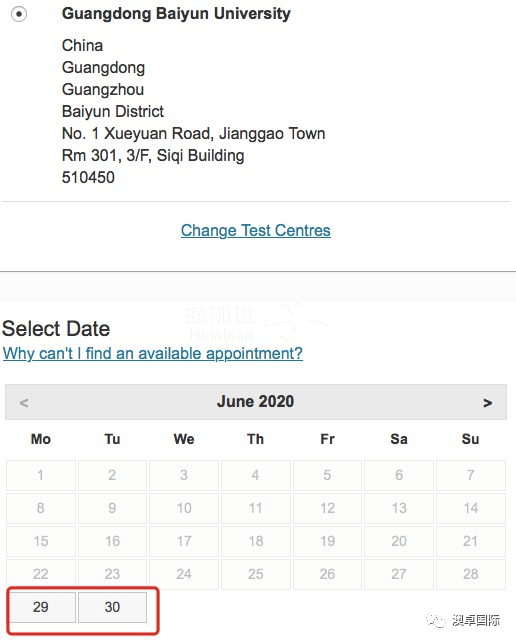The image size is (516, 643).
Task: Select the Guangdong Baiyun University radio button
Action: click(19, 14)
